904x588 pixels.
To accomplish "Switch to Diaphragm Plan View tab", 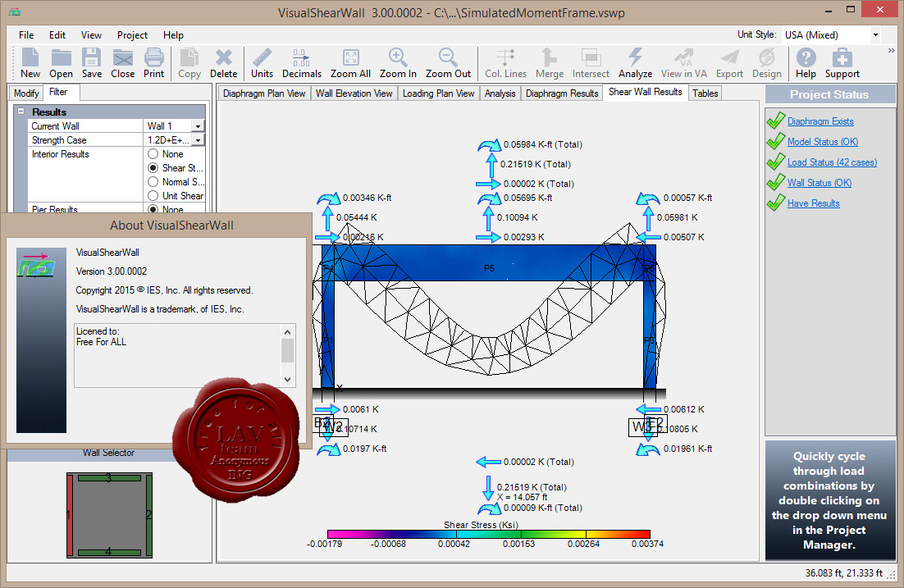I will (264, 93).
